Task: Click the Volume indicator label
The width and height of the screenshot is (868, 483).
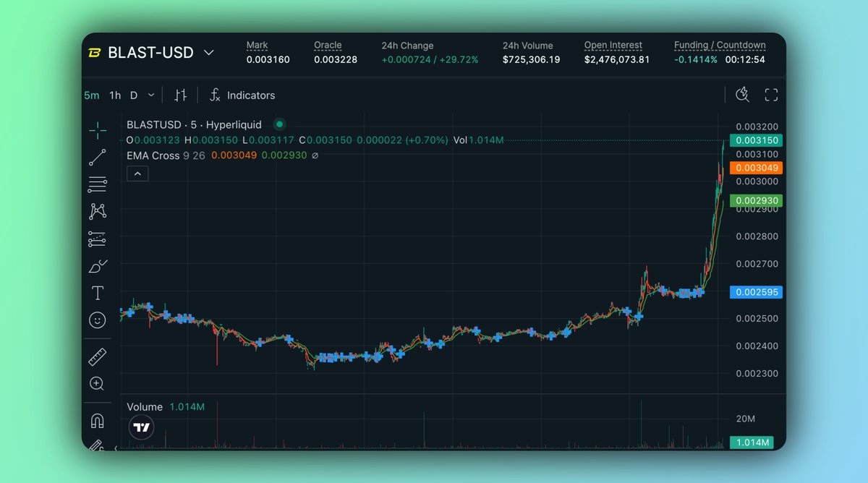Action: tap(145, 407)
